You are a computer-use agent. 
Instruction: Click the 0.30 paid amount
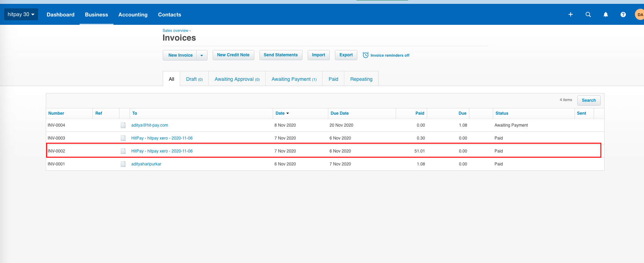(421, 138)
